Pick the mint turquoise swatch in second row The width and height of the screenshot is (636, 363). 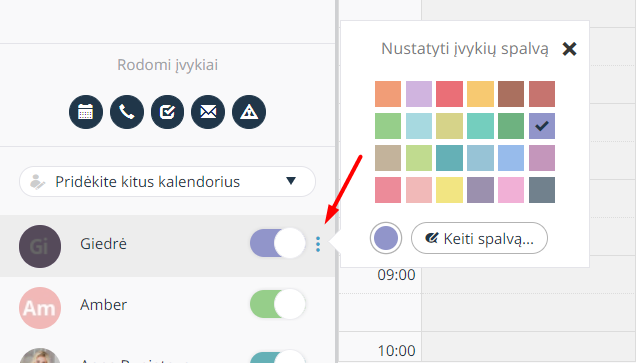pos(480,126)
